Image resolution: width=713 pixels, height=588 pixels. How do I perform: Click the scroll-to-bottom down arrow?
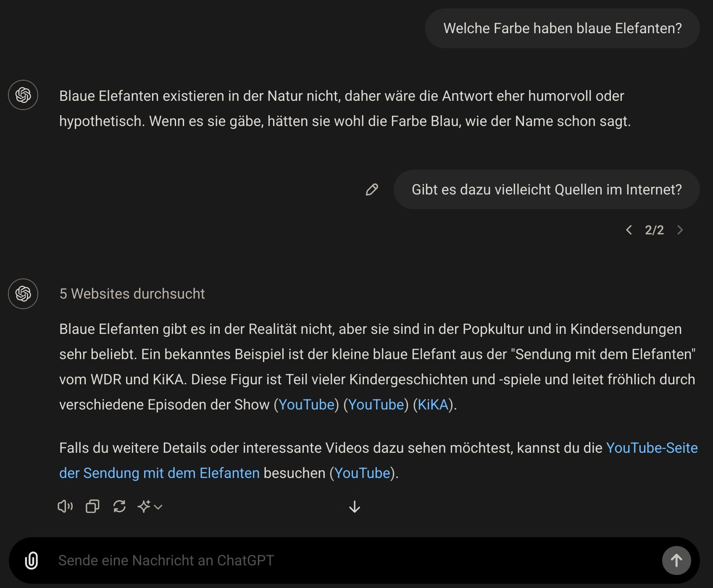[355, 507]
